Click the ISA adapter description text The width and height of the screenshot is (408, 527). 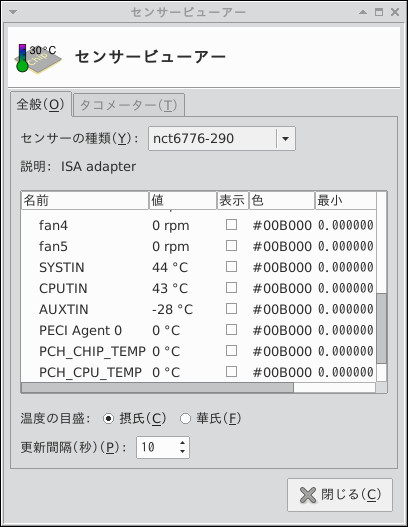(98, 167)
